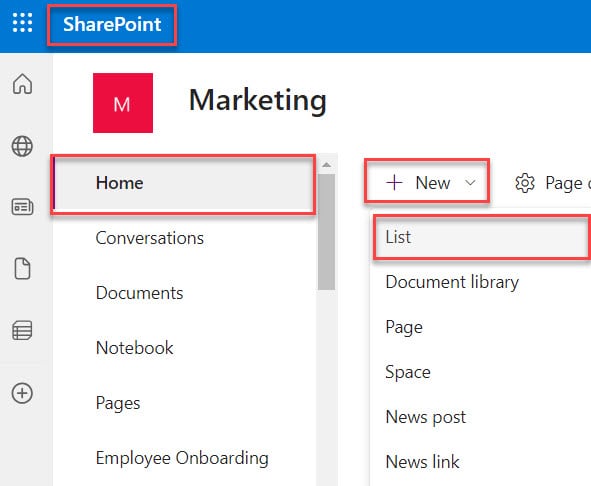Click the Create plus circle icon

click(22, 393)
